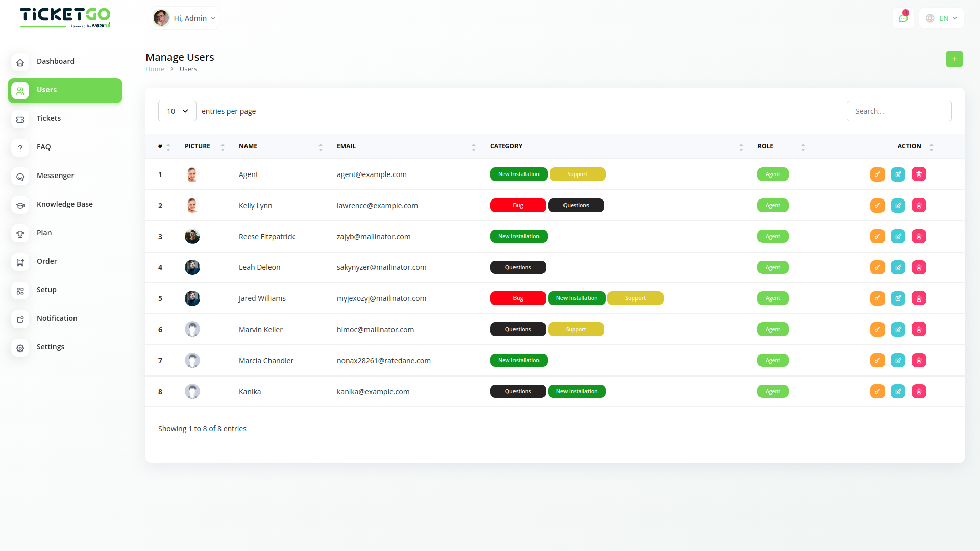980x551 pixels.
Task: Delete the Jared Williams user row
Action: click(919, 298)
